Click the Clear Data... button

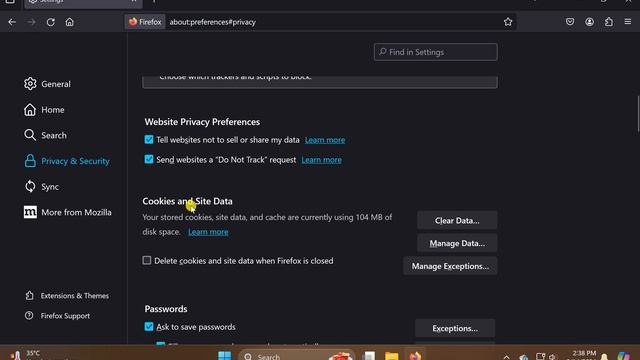457,220
